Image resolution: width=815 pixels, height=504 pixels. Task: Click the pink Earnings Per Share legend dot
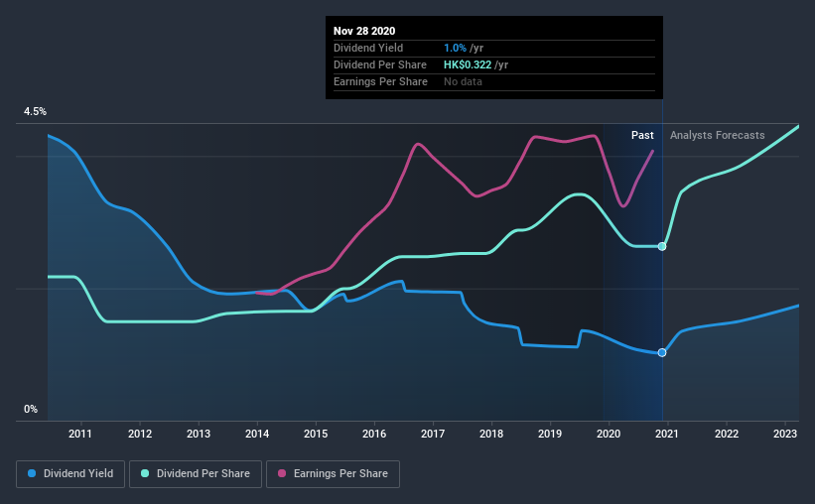(282, 473)
